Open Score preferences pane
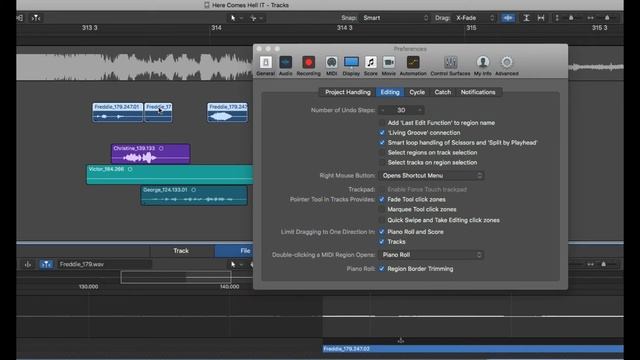640x360 pixels. point(370,66)
